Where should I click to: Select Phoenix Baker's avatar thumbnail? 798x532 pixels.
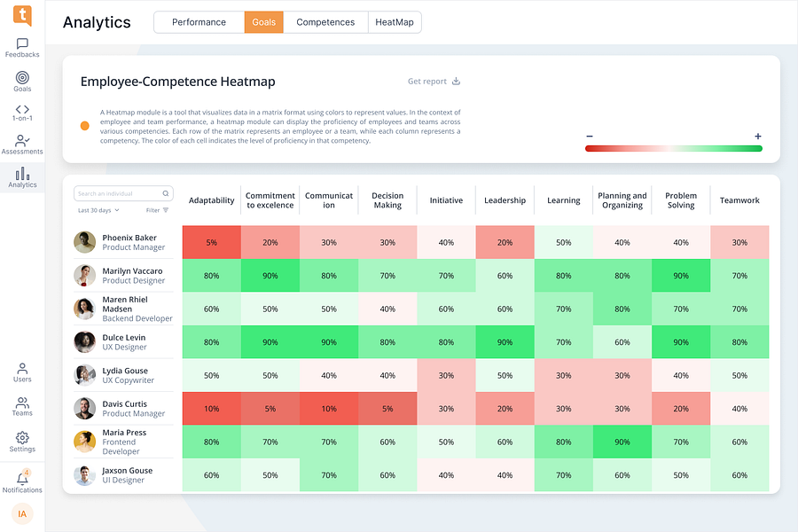pyautogui.click(x=84, y=242)
